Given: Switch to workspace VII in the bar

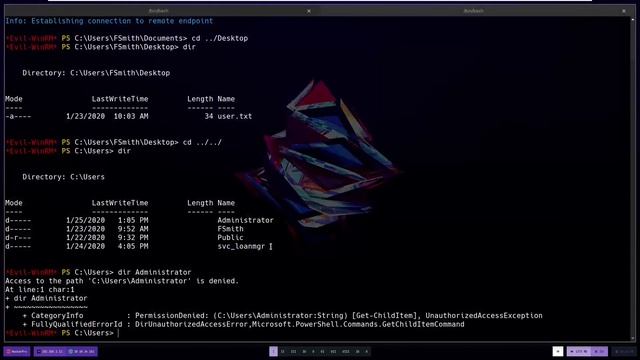Looking at the screenshot, I should tap(333, 351).
